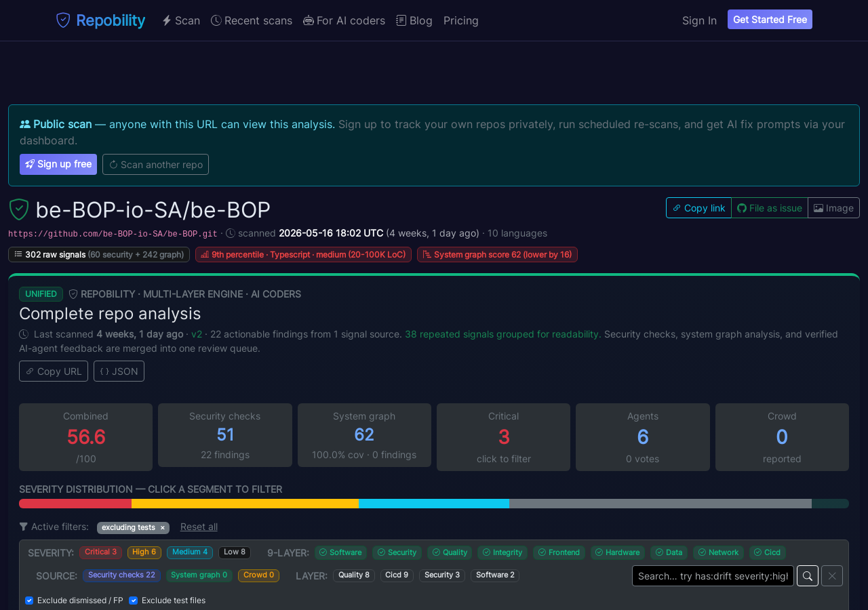The width and height of the screenshot is (868, 610).
Task: Uncheck Exclude test files
Action: [133, 601]
